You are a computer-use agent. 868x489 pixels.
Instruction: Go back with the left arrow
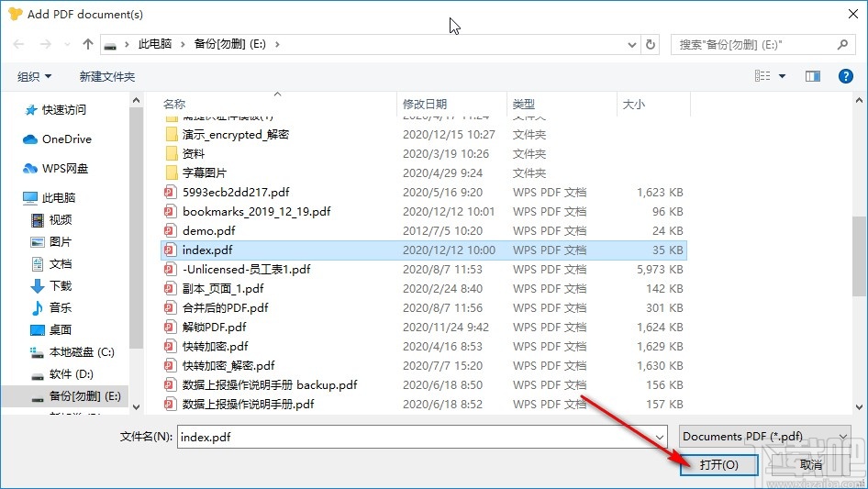(x=18, y=44)
